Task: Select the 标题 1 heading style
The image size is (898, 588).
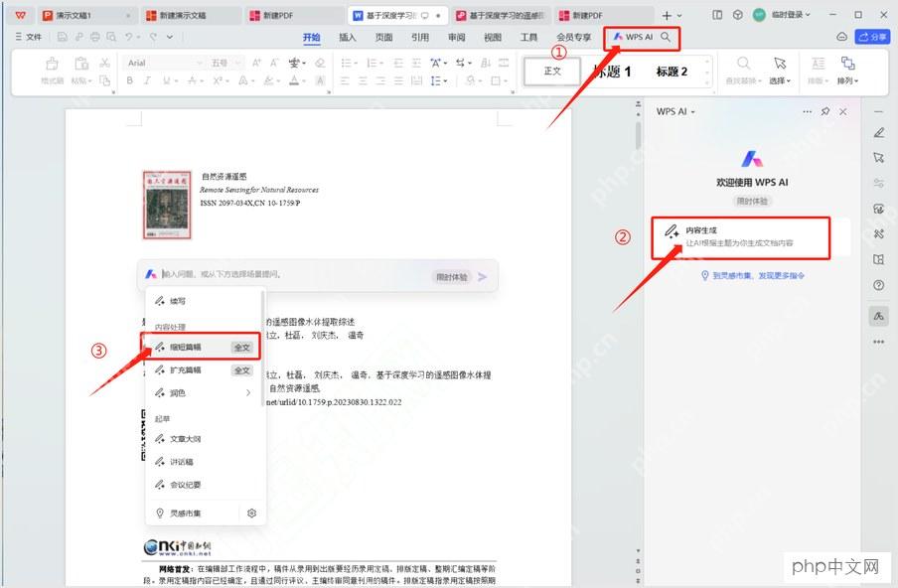Action: click(x=612, y=72)
